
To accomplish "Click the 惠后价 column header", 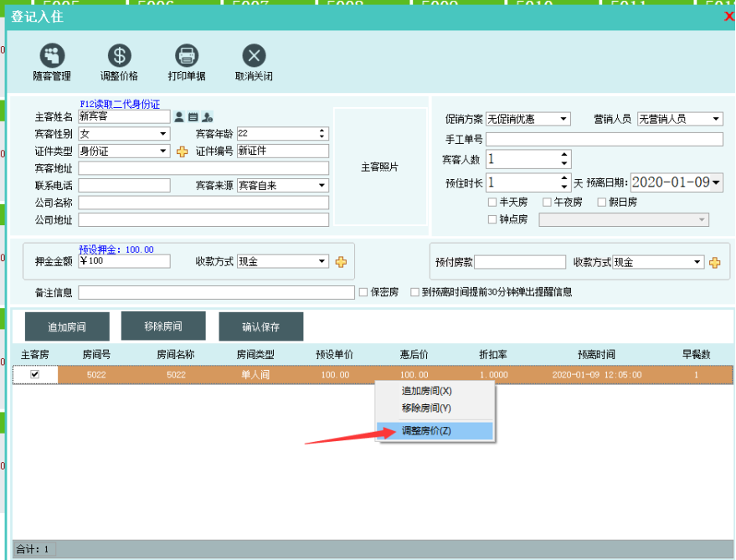I will click(414, 355).
